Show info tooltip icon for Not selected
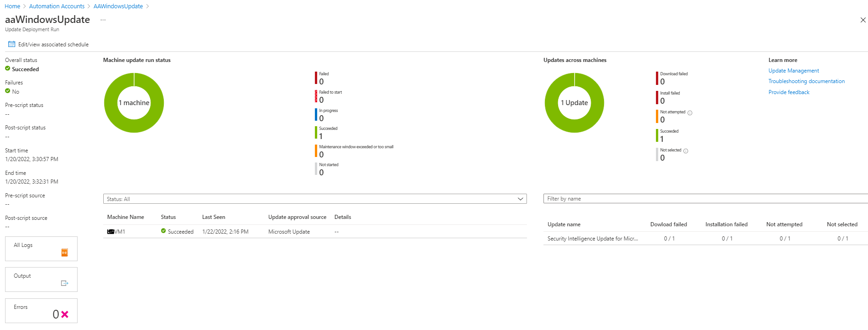Screen dimensions: 868x330 686,151
